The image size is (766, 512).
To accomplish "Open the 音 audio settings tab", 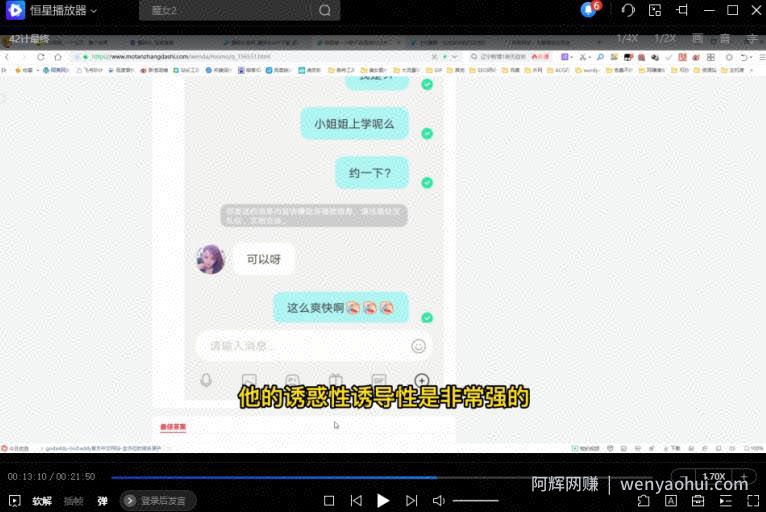I will pyautogui.click(x=725, y=38).
